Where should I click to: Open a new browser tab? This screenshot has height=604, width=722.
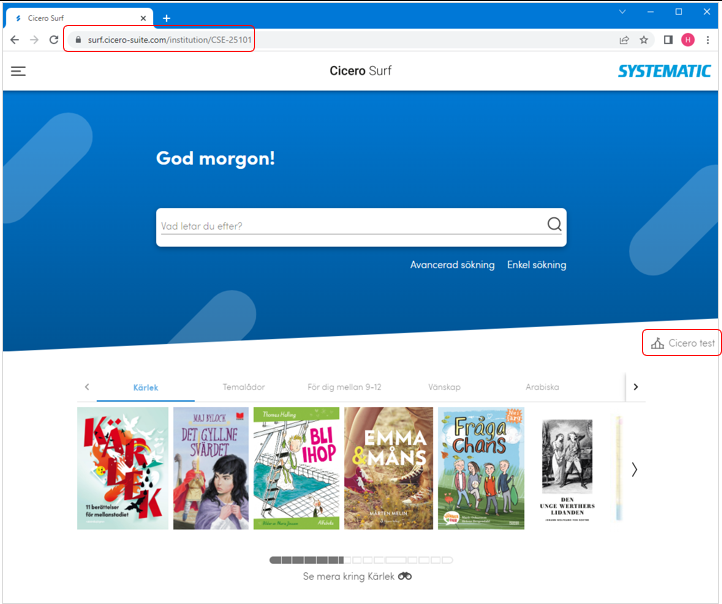[167, 18]
